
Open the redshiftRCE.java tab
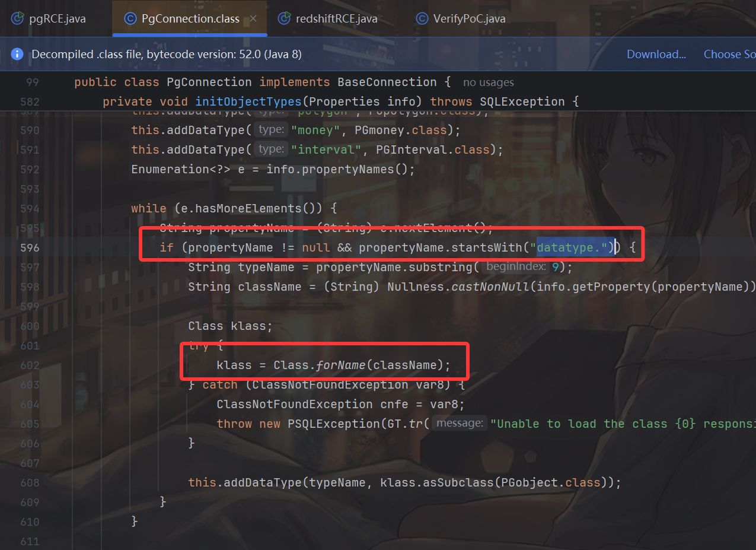336,18
